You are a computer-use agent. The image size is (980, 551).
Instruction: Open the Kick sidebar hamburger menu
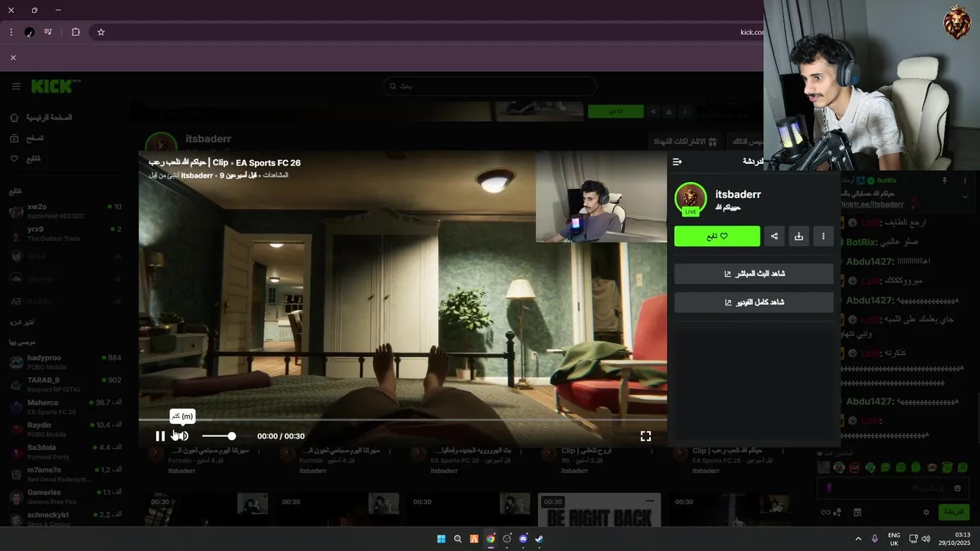pyautogui.click(x=16, y=86)
